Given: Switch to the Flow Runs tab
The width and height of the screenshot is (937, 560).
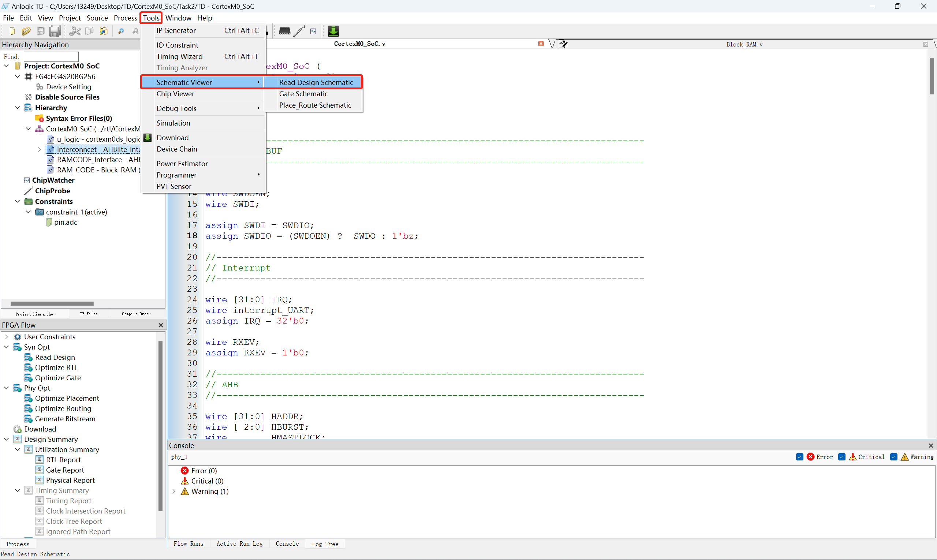Looking at the screenshot, I should [x=188, y=544].
